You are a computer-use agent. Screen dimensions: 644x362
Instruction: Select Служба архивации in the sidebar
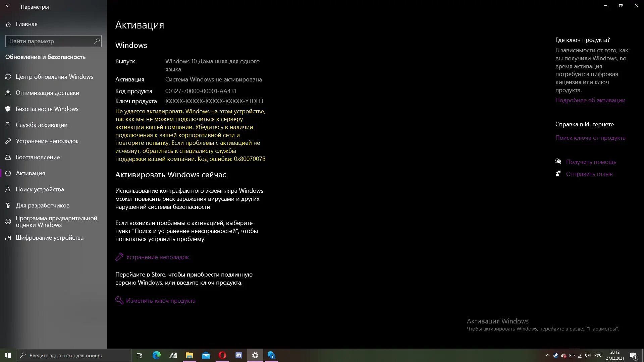41,125
